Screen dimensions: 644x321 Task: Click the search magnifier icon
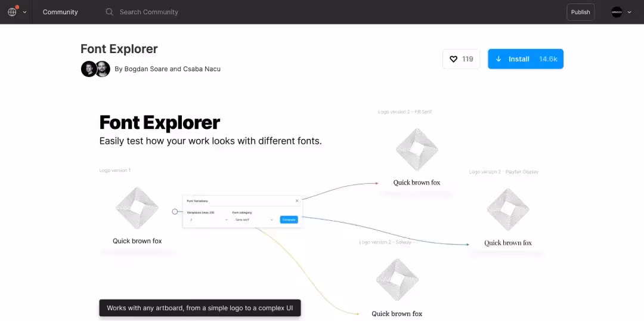(x=109, y=12)
